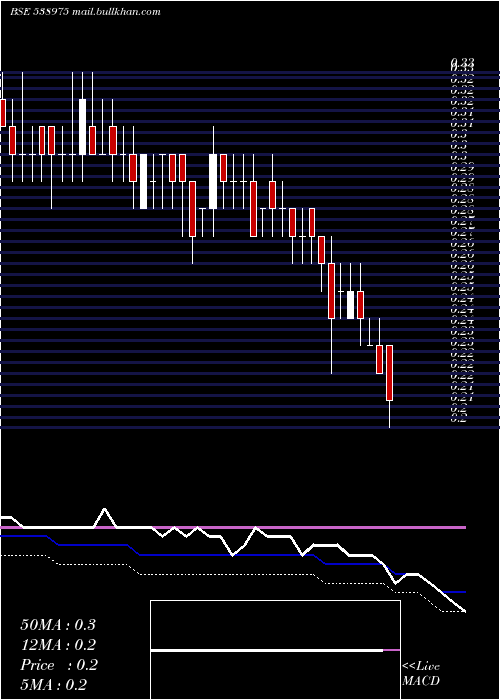Screen dimensions: 500x700
Task: Click the '<<Live MACD' label
Action: point(421,674)
